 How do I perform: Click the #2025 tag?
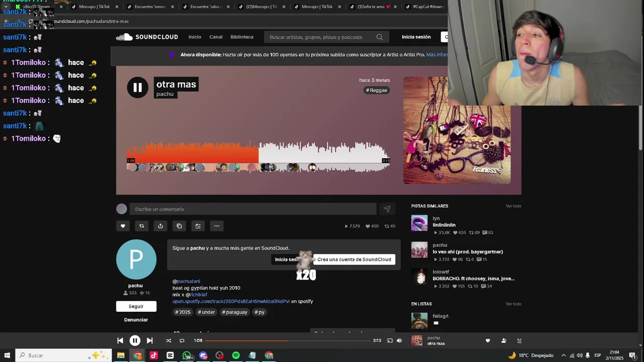pos(183,312)
